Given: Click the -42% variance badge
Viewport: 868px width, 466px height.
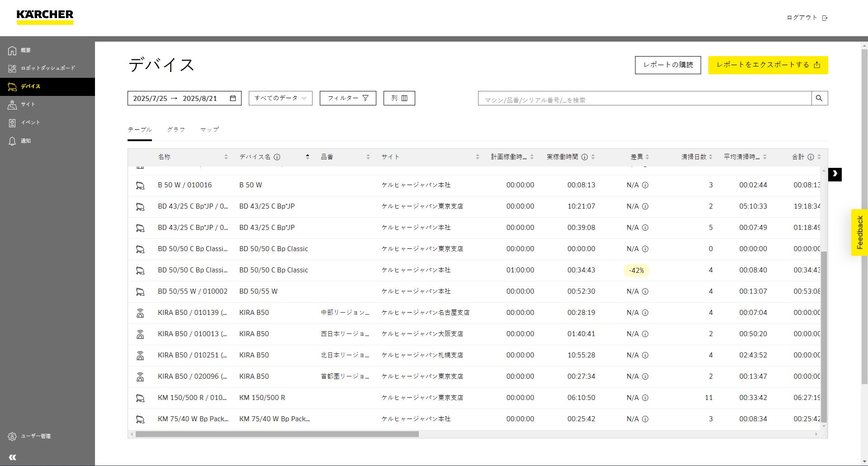Looking at the screenshot, I should point(636,271).
